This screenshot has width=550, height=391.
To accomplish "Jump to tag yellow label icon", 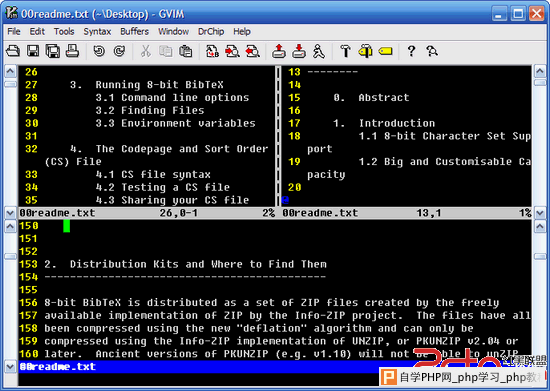I will (x=385, y=51).
